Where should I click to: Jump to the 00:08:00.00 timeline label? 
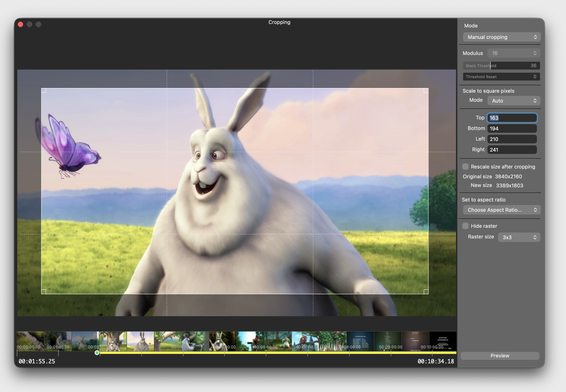coord(349,347)
